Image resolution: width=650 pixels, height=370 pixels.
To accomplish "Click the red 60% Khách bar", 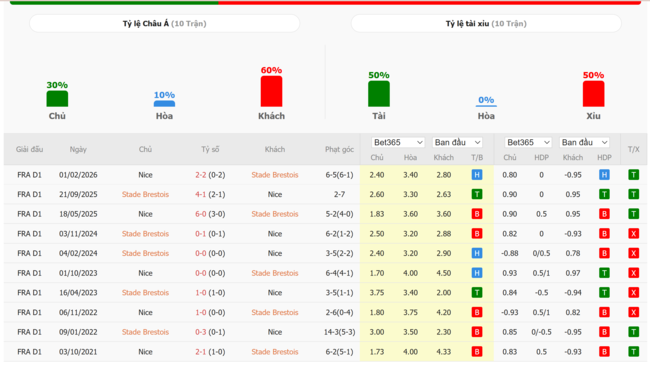I will (272, 92).
